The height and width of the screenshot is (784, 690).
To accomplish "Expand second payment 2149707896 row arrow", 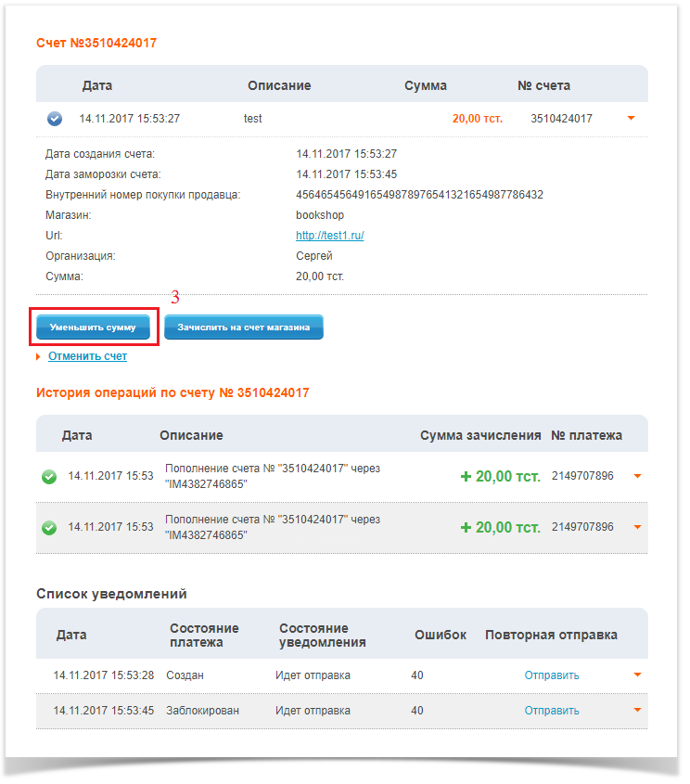I will coord(637,527).
